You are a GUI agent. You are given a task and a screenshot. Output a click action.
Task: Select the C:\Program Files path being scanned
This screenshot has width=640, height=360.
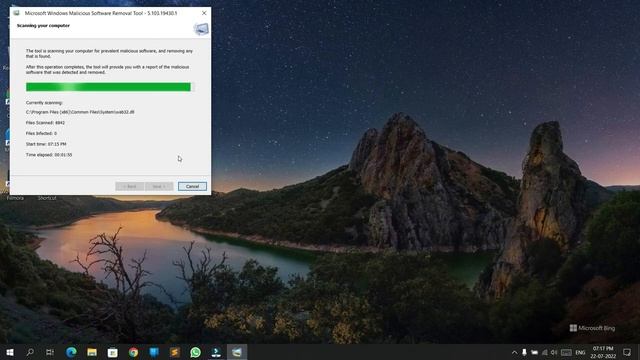80,112
